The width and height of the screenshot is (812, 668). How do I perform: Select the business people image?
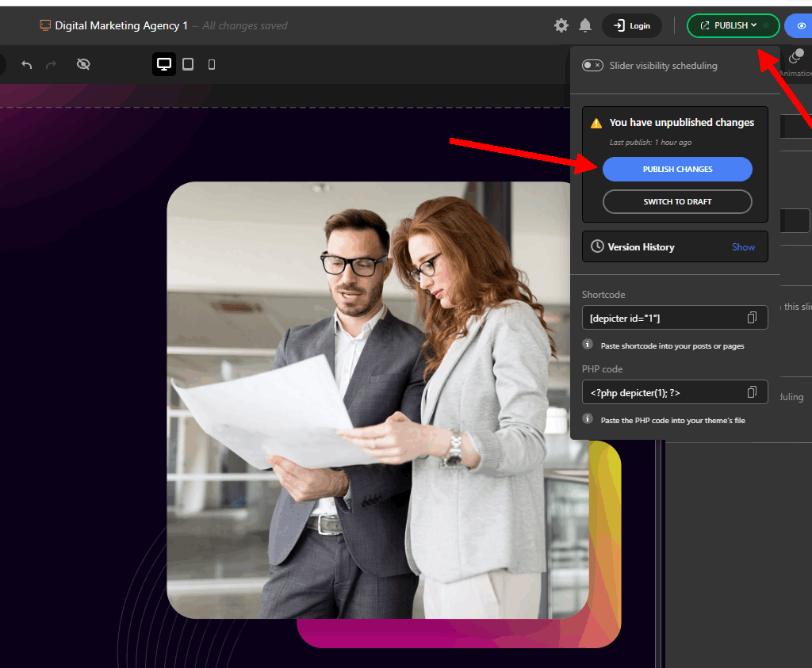pyautogui.click(x=377, y=400)
